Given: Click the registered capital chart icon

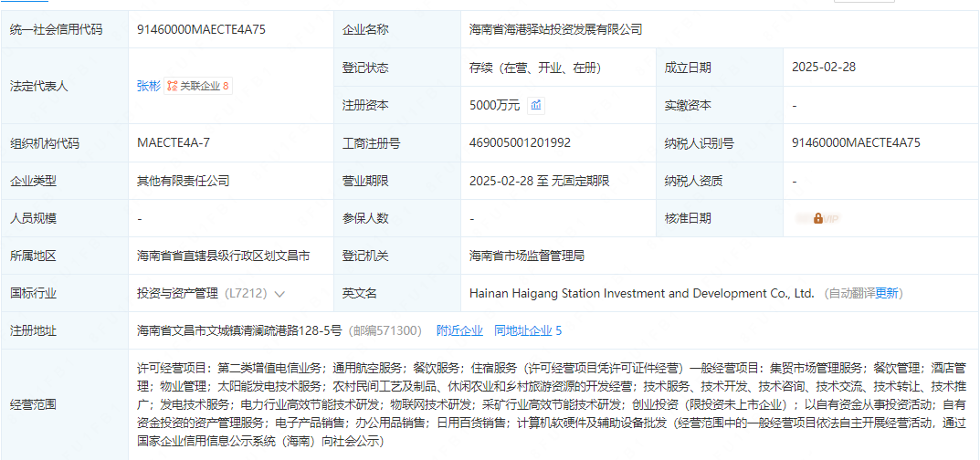Looking at the screenshot, I should 536,105.
